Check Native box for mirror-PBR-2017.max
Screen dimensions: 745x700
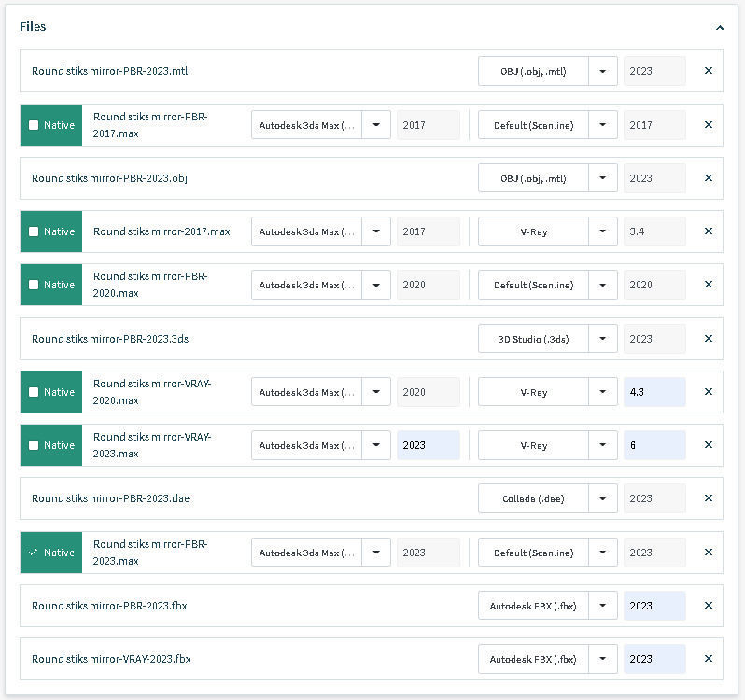click(35, 125)
